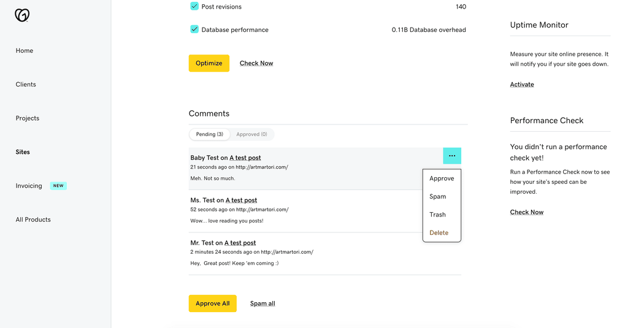The image size is (644, 328).
Task: Open Clients in the sidebar navigation
Action: click(x=26, y=84)
